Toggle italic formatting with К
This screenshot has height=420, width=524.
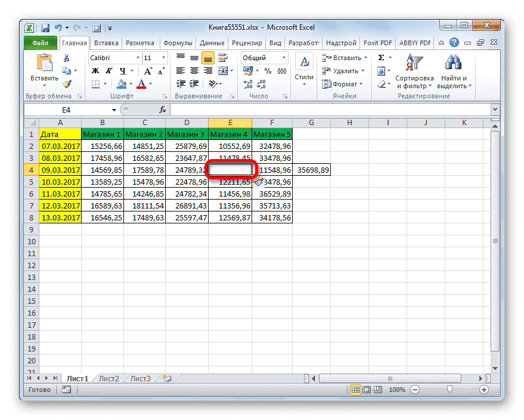108,70
